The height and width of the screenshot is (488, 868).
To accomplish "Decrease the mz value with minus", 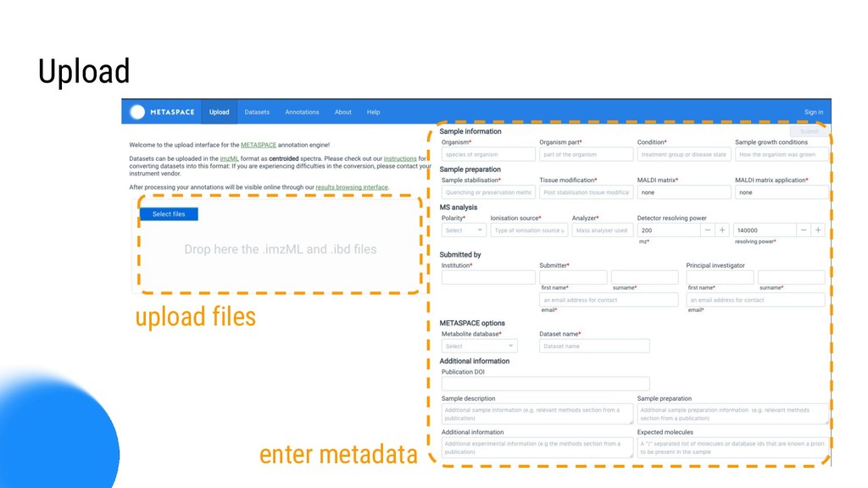I will tap(708, 230).
